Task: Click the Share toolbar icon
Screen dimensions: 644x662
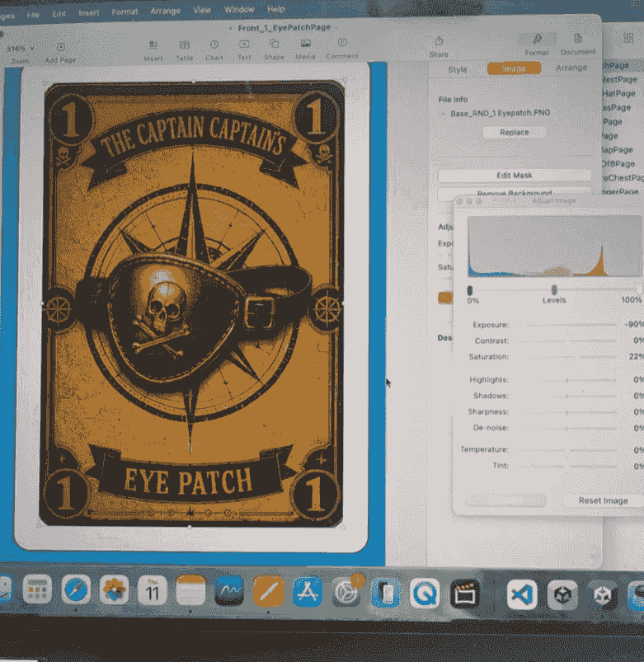Action: click(439, 41)
